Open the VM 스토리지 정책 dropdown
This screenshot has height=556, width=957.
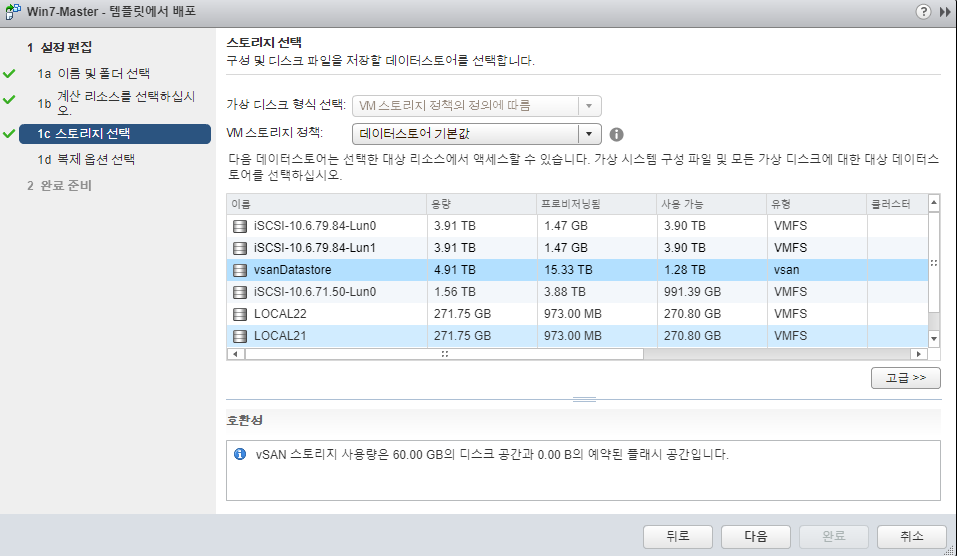(x=477, y=134)
